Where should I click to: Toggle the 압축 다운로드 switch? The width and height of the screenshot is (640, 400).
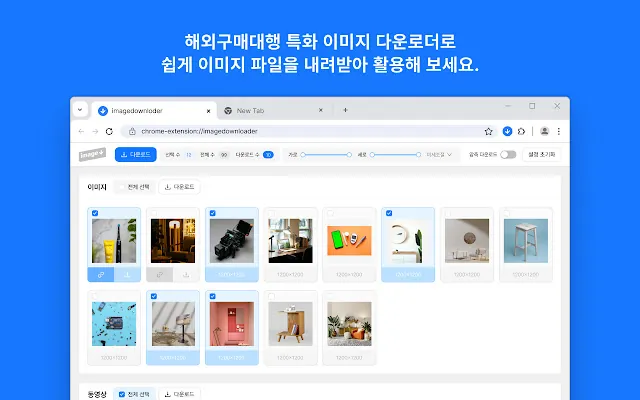pos(508,155)
